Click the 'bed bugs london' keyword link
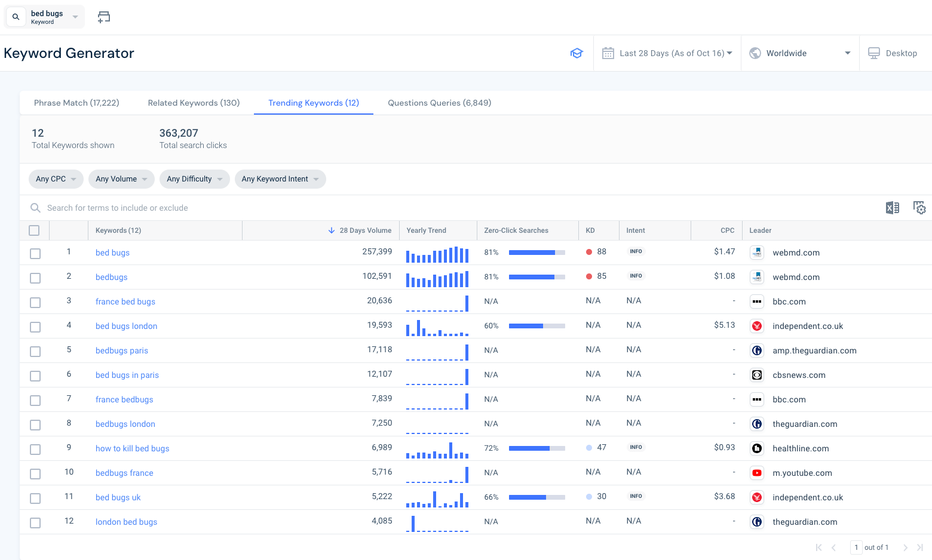932x560 pixels. click(126, 326)
